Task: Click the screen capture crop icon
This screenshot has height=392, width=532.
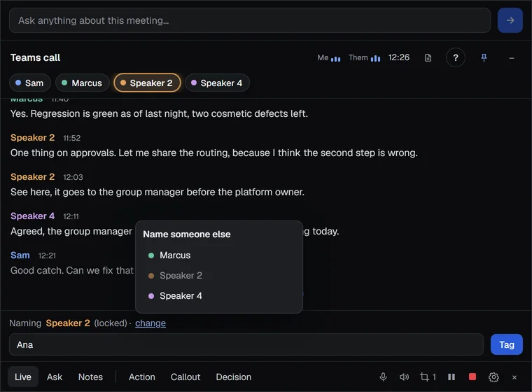Action: coord(428,377)
